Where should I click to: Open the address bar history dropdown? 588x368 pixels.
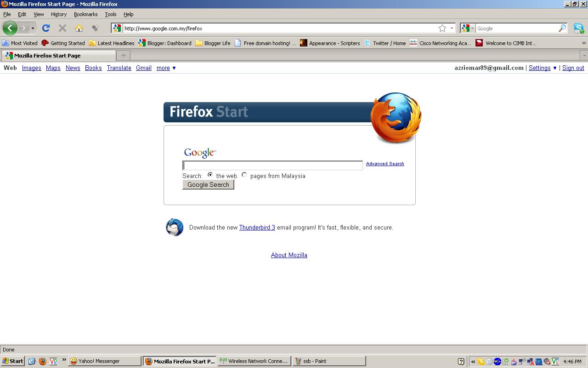452,28
